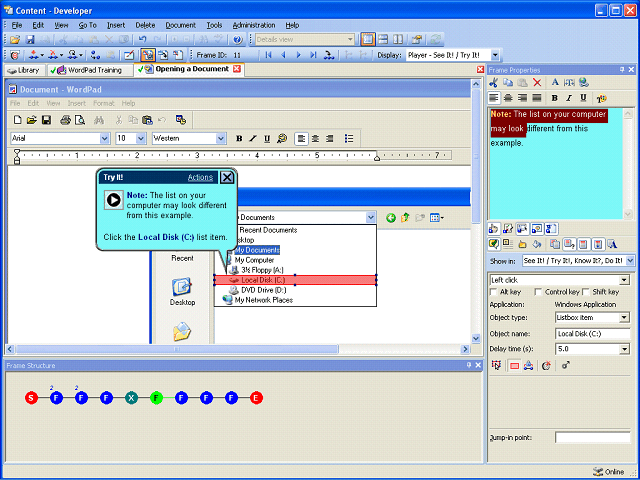
Task: Click the red target icon at toolbar start
Action: [x=15, y=55]
